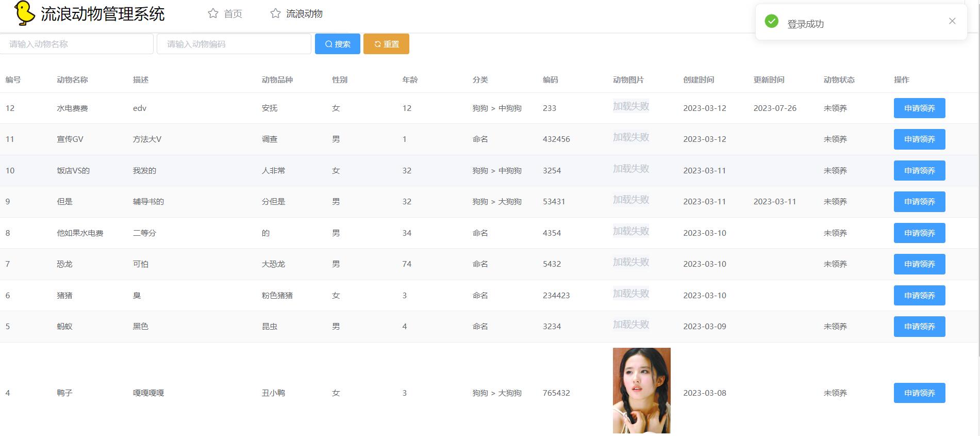
Task: Click the description cell 方法大V
Action: point(147,139)
